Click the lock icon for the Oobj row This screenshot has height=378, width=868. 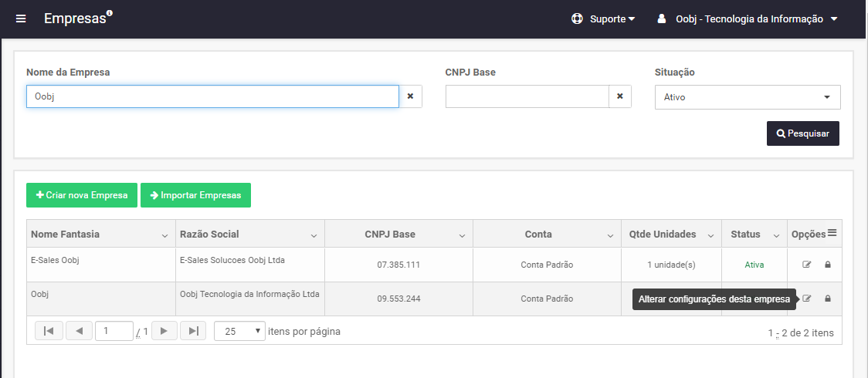point(828,299)
